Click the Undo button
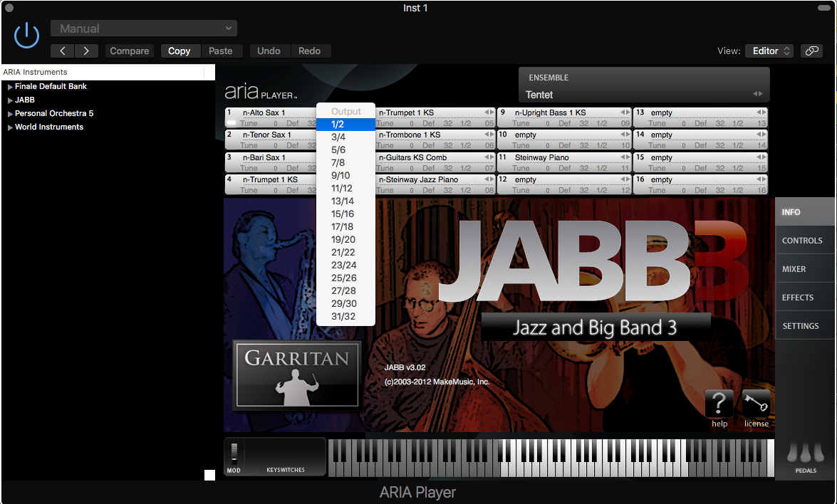Screen dimensions: 837x504 tap(269, 51)
